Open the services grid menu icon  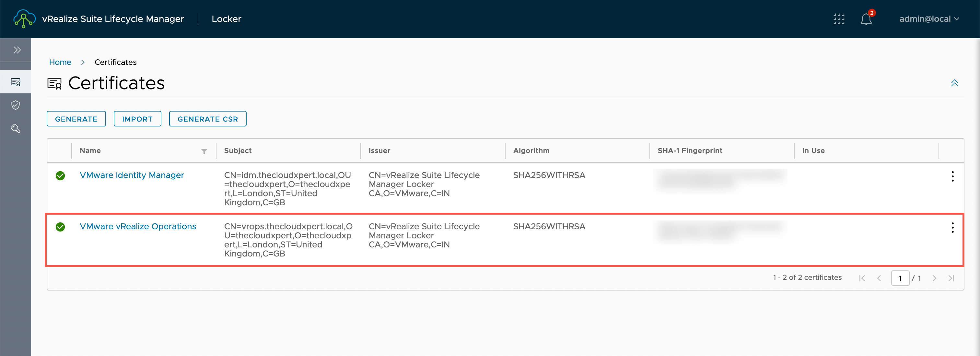pyautogui.click(x=838, y=19)
